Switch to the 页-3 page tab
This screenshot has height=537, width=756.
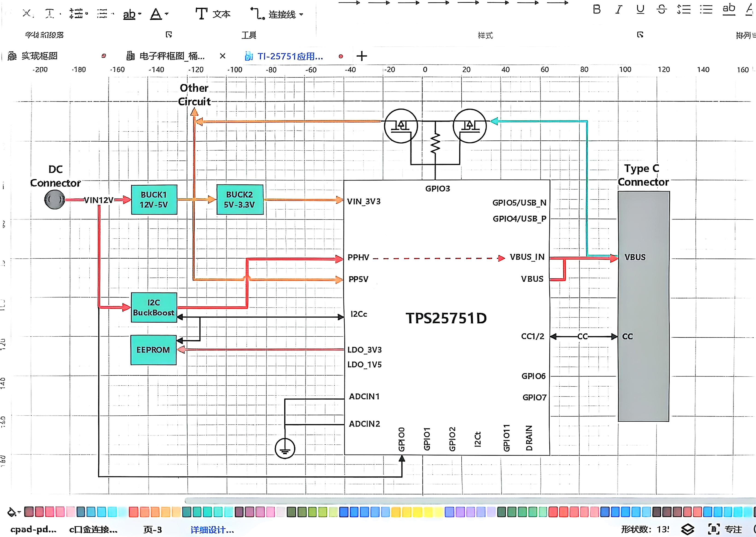152,529
